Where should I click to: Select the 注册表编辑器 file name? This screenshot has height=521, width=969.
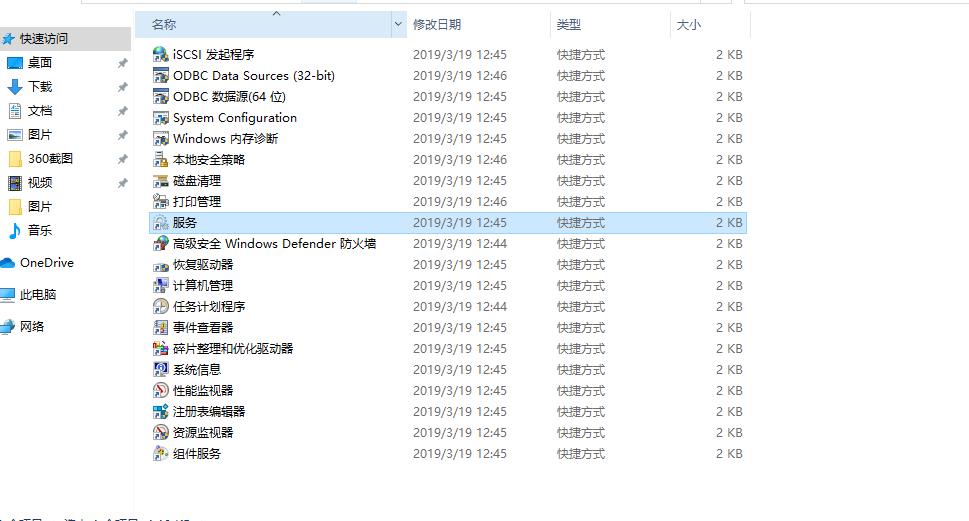[209, 412]
